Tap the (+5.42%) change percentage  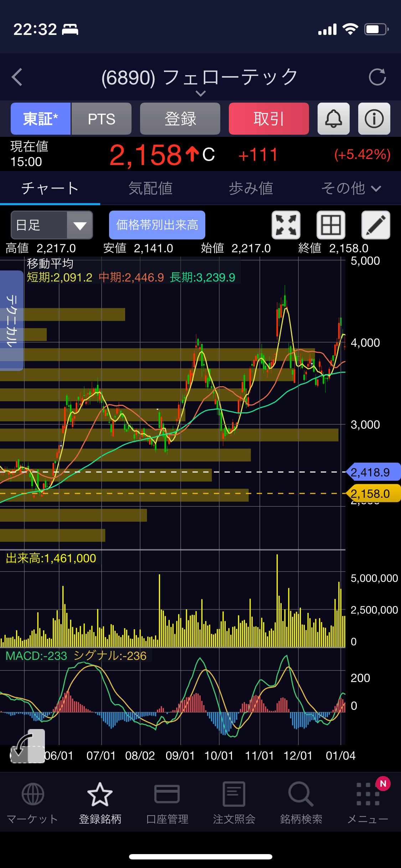pos(363,155)
